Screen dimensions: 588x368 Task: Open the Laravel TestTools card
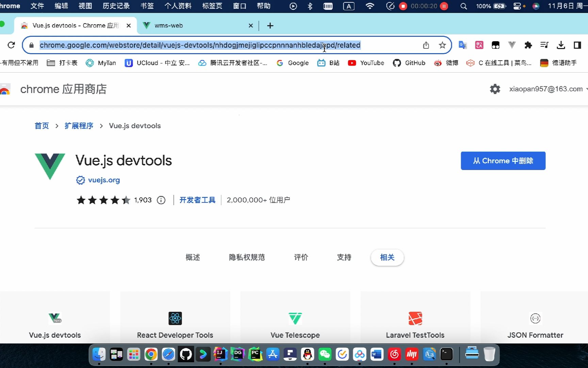(x=415, y=317)
